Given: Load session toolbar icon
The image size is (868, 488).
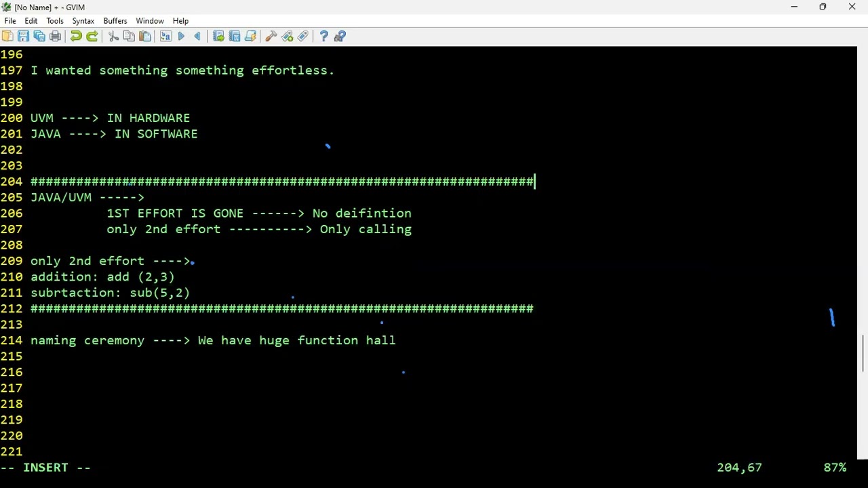Looking at the screenshot, I should (218, 36).
